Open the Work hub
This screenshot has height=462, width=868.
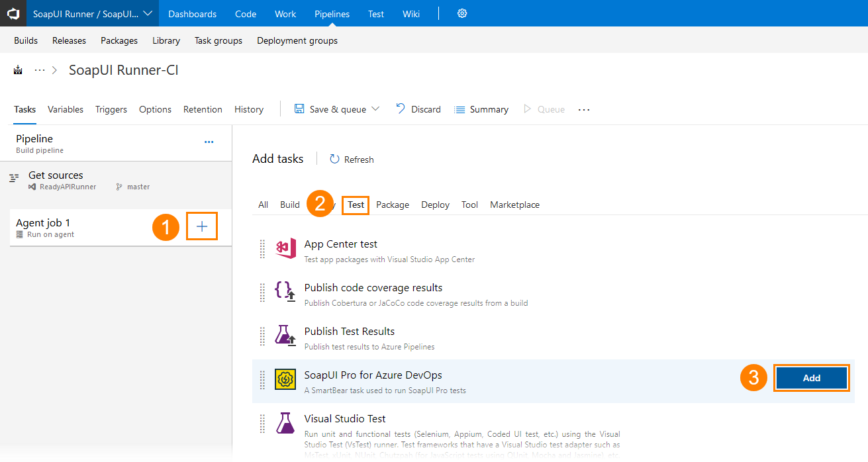tap(285, 14)
